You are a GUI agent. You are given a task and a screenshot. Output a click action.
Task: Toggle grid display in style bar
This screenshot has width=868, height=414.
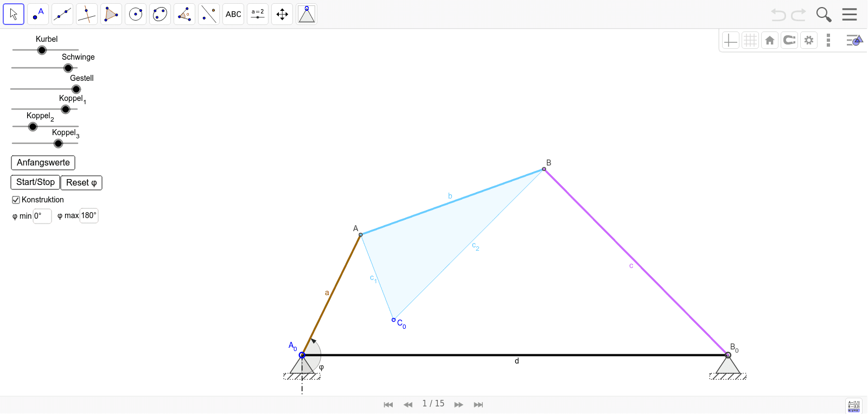(750, 40)
